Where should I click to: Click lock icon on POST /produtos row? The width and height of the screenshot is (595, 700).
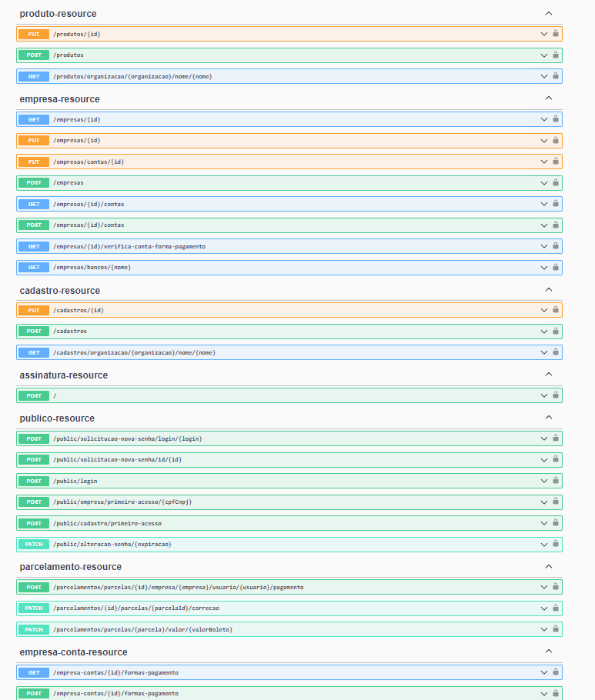pyautogui.click(x=556, y=55)
